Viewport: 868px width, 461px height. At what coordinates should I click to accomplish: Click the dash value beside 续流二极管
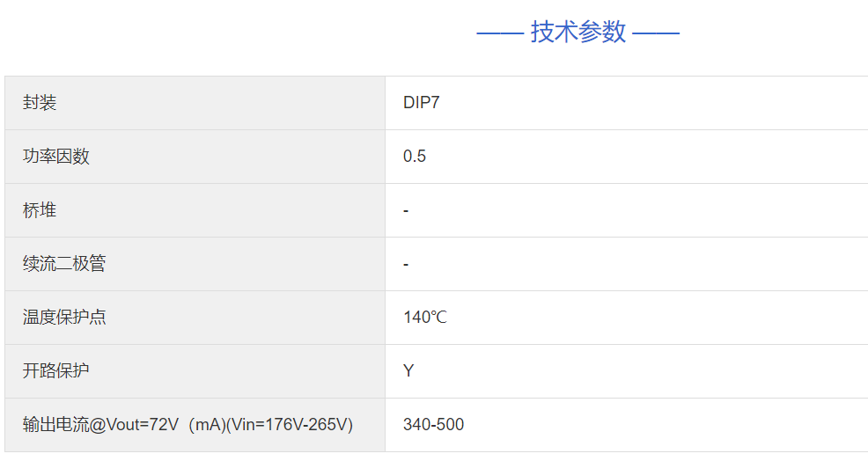pos(406,265)
